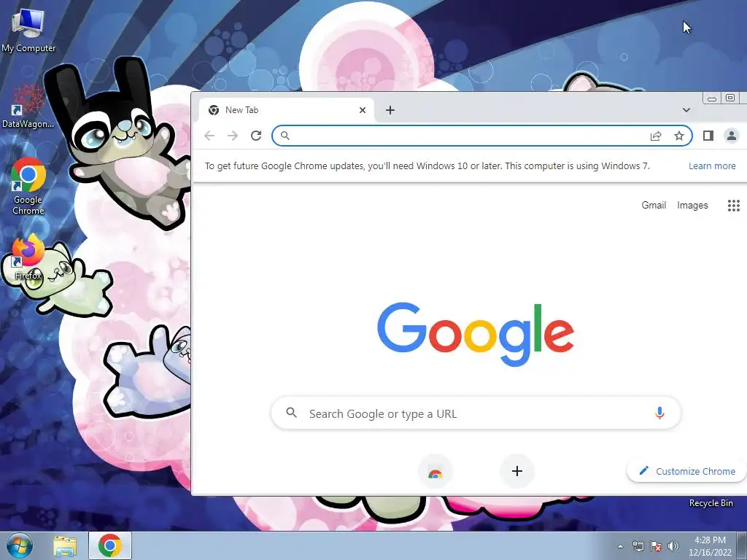Click the taskbar clock showing 4:28 PM
This screenshot has width=747, height=560.
710,545
